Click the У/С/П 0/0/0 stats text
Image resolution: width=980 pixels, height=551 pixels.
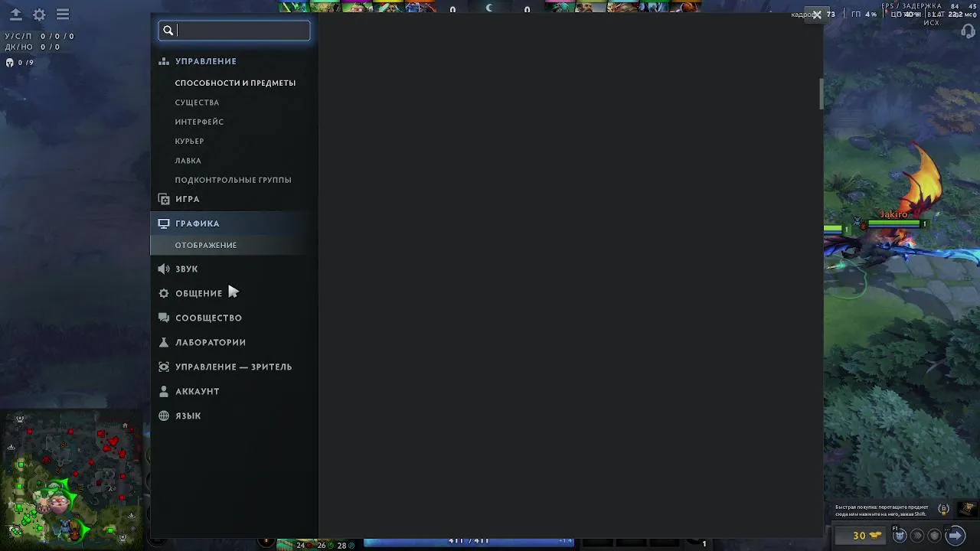(39, 36)
